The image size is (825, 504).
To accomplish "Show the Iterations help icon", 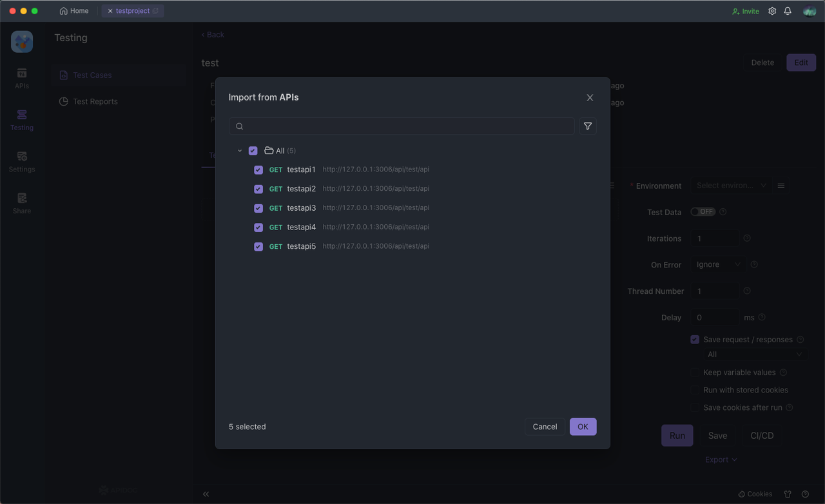I will (747, 238).
